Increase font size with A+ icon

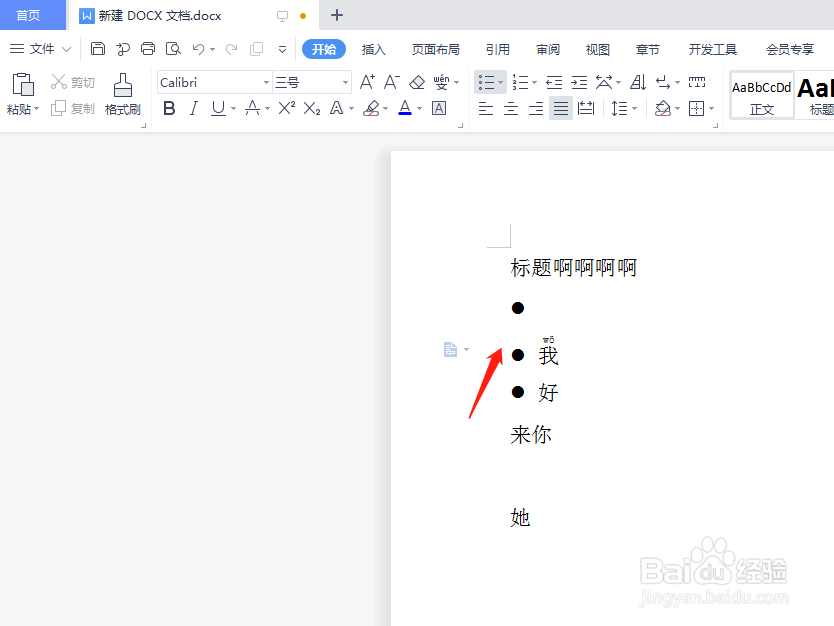(x=368, y=81)
